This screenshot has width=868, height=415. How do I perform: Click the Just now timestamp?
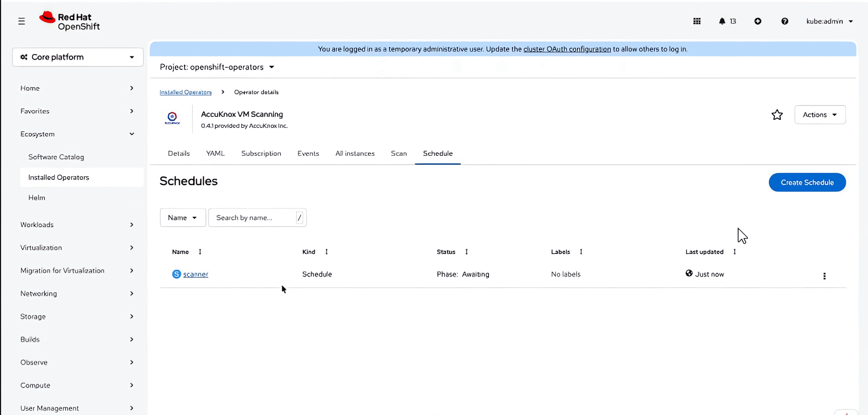tap(709, 274)
